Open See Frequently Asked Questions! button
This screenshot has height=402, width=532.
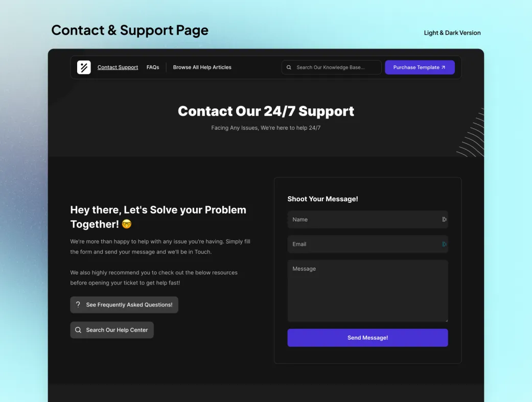[x=124, y=304]
